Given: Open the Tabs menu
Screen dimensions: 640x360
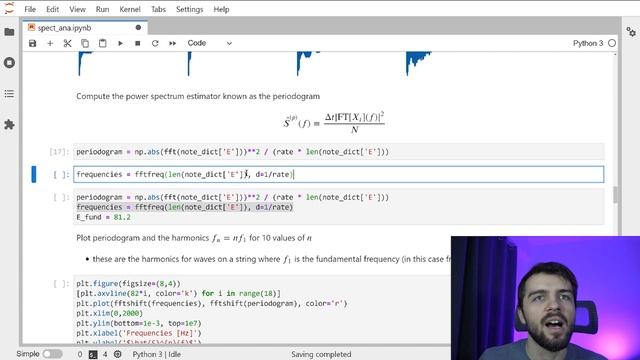Looking at the screenshot, I should (158, 9).
